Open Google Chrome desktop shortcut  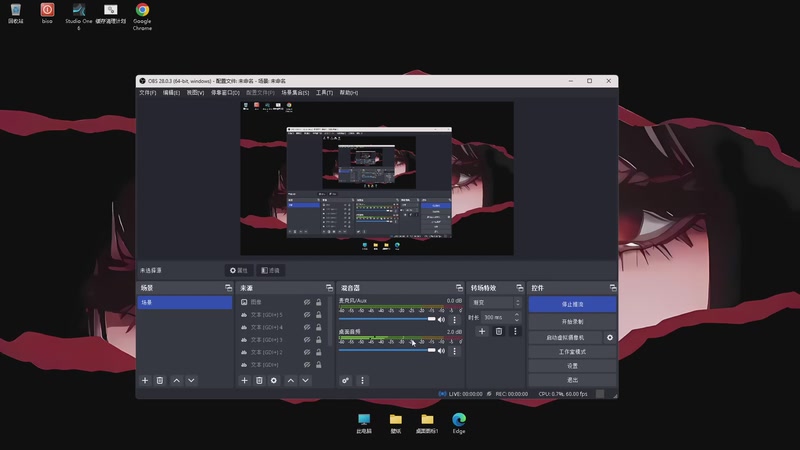pyautogui.click(x=142, y=16)
